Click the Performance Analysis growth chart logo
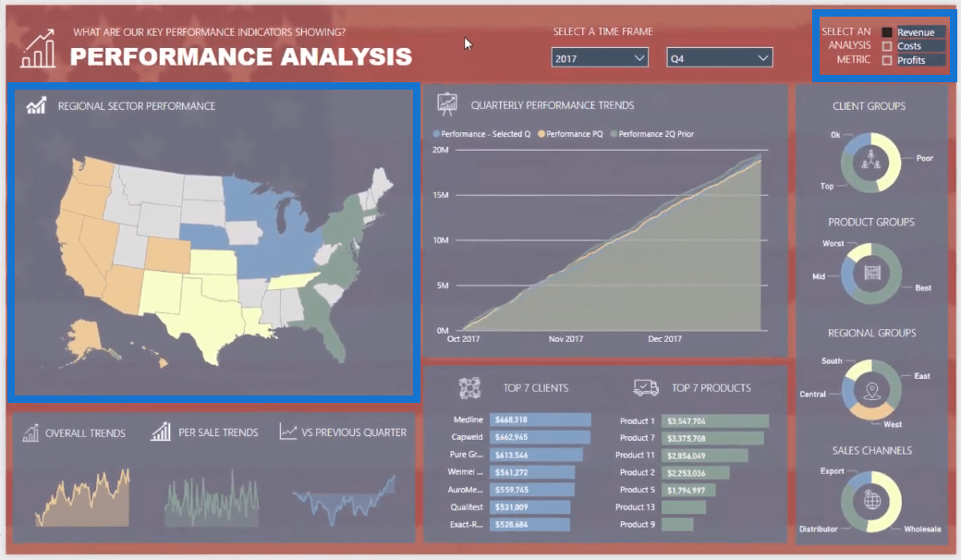961x560 pixels. 38,48
